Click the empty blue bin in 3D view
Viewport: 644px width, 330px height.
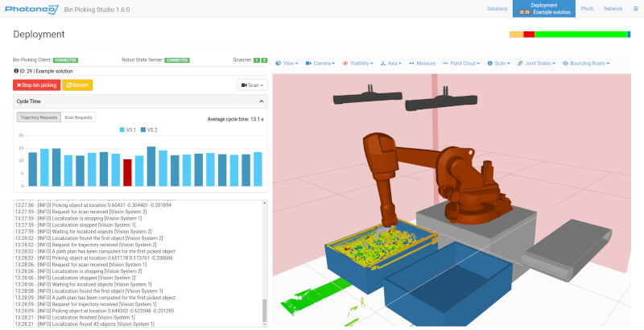pos(448,283)
